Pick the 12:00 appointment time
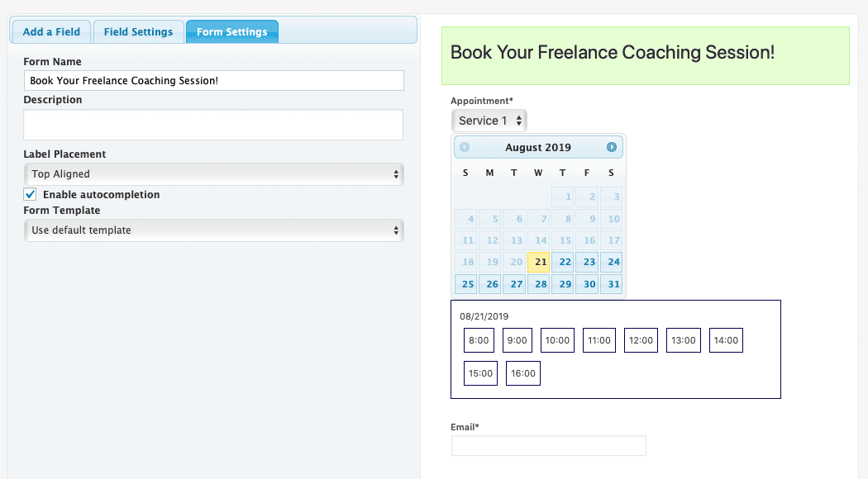 click(641, 339)
